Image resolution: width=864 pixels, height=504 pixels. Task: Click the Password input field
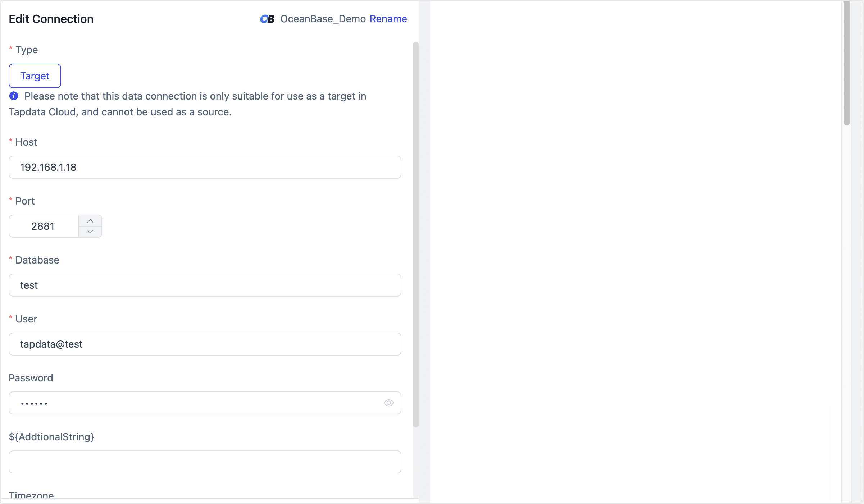(x=205, y=403)
